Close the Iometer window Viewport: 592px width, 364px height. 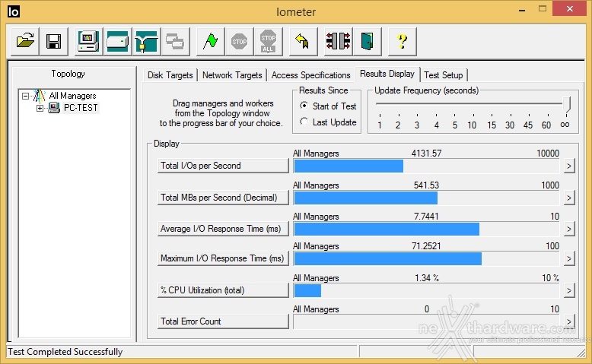point(570,9)
